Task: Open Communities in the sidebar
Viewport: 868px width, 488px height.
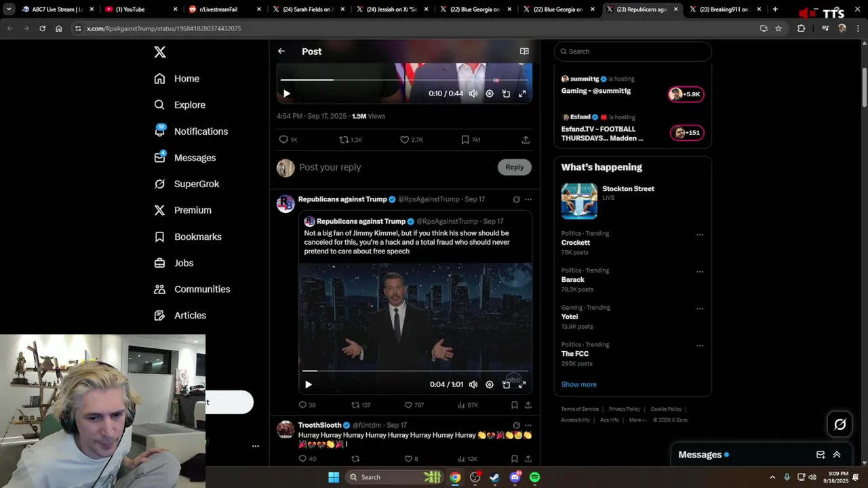Action: pyautogui.click(x=192, y=289)
